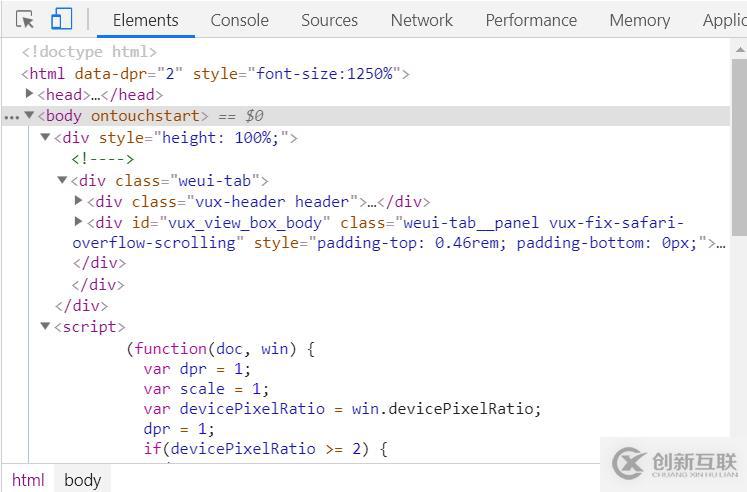Click the body breadcrumb item

click(x=82, y=480)
